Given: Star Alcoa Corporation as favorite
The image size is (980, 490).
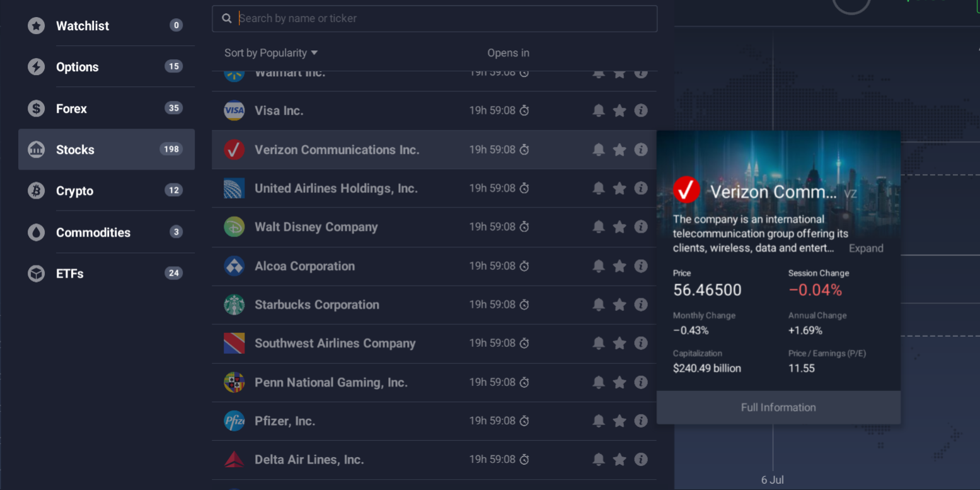Looking at the screenshot, I should click(x=620, y=266).
